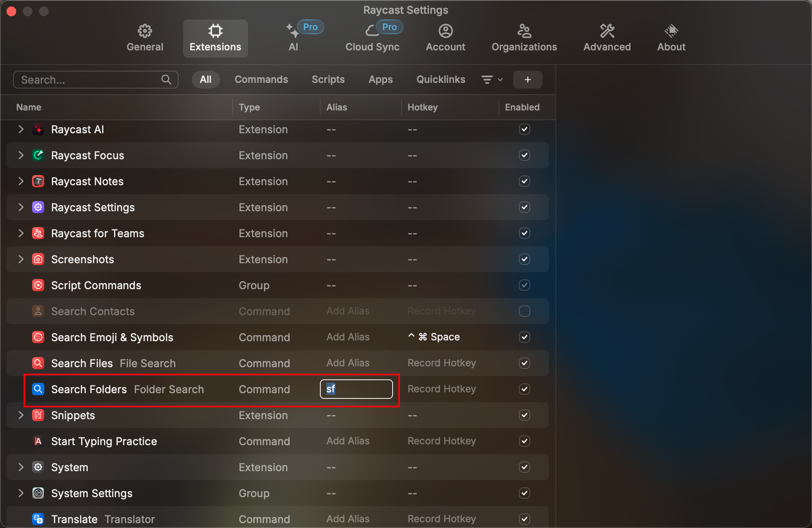Expand the Raycast Settings extension row
The image size is (812, 528).
[21, 208]
